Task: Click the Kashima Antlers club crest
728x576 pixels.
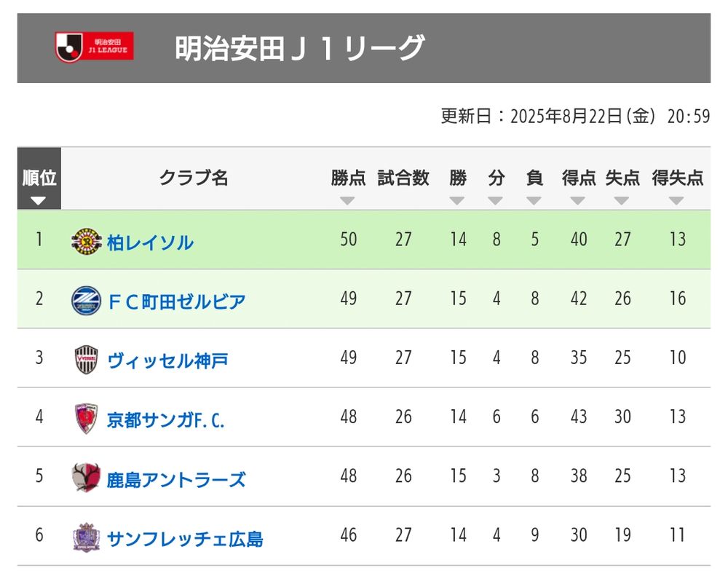Action: tap(86, 478)
